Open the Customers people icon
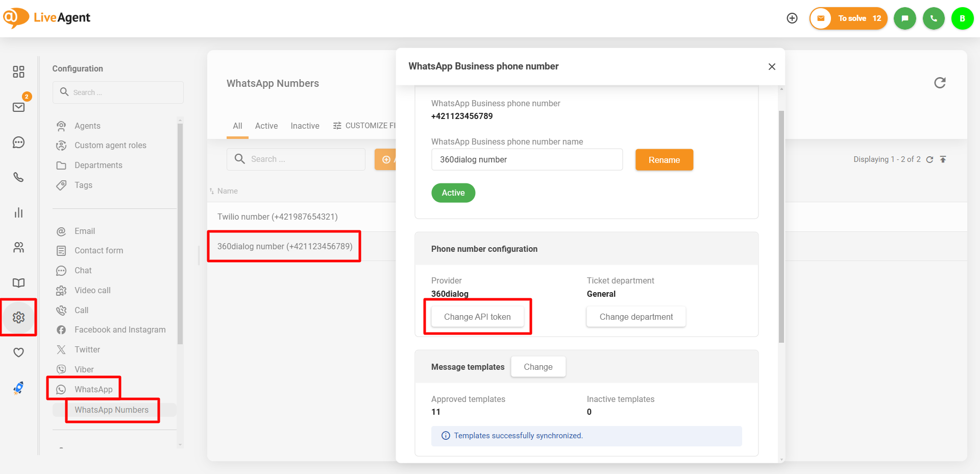Viewport: 980px width, 474px height. point(19,248)
